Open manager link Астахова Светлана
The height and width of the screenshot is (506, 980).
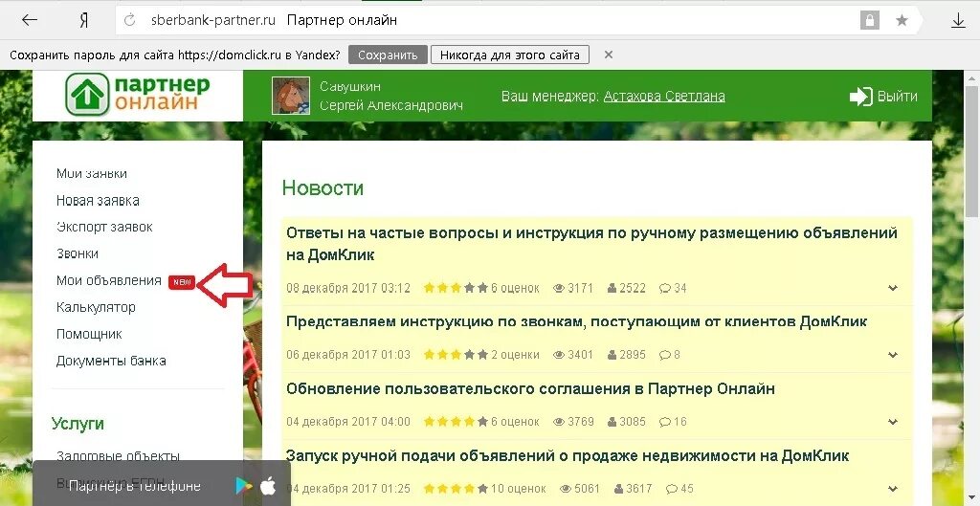point(664,97)
